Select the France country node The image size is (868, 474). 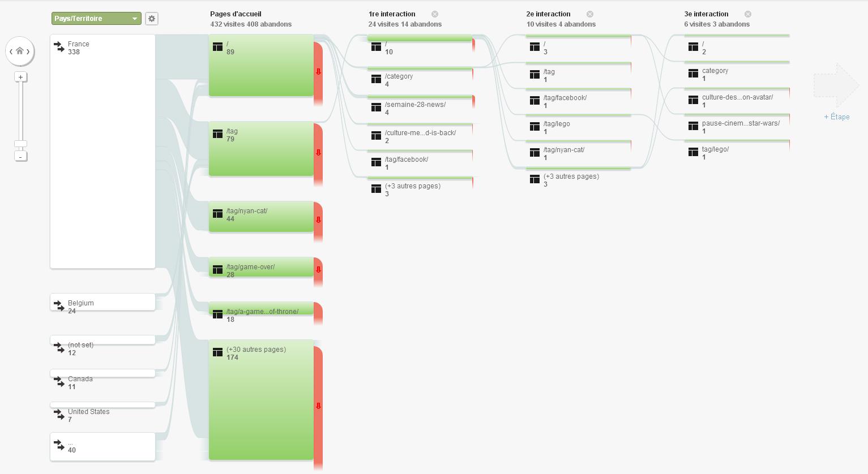click(x=103, y=151)
